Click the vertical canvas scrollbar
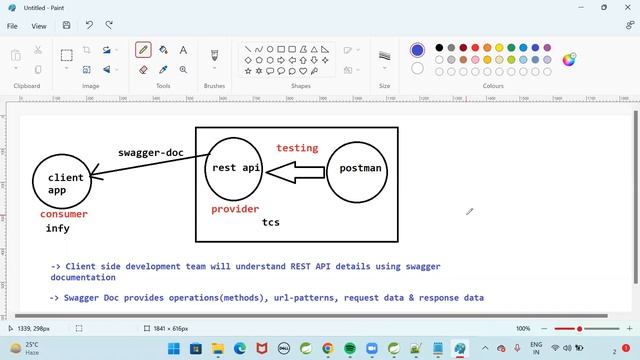 coord(636,197)
